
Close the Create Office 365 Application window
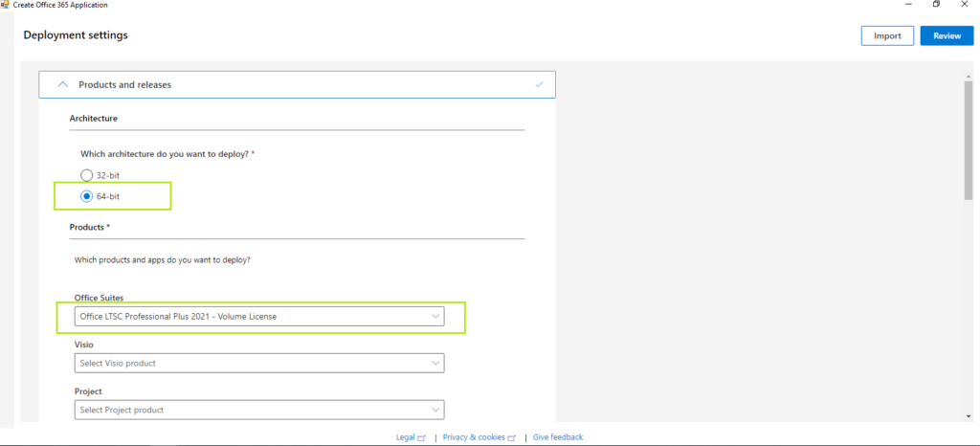pyautogui.click(x=964, y=5)
